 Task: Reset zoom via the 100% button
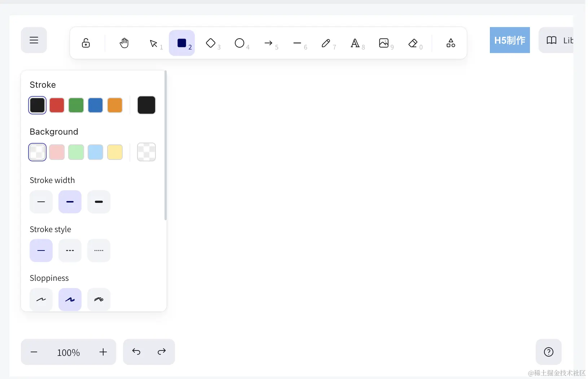point(69,352)
